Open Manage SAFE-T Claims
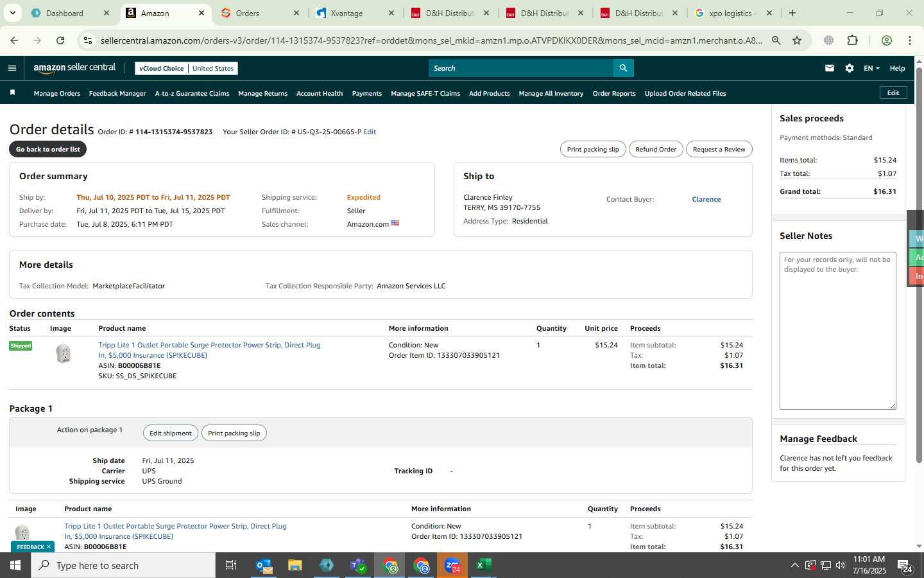Image resolution: width=924 pixels, height=578 pixels. pos(425,94)
